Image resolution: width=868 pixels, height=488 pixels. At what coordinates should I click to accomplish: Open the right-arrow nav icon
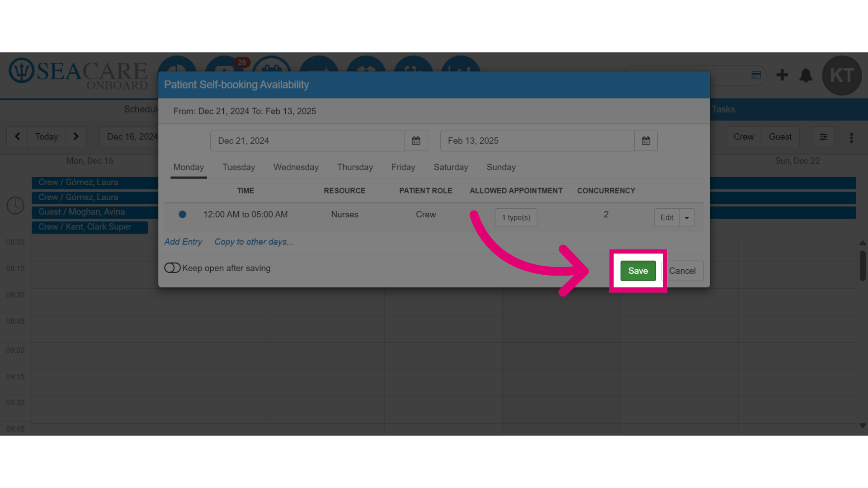pyautogui.click(x=319, y=64)
